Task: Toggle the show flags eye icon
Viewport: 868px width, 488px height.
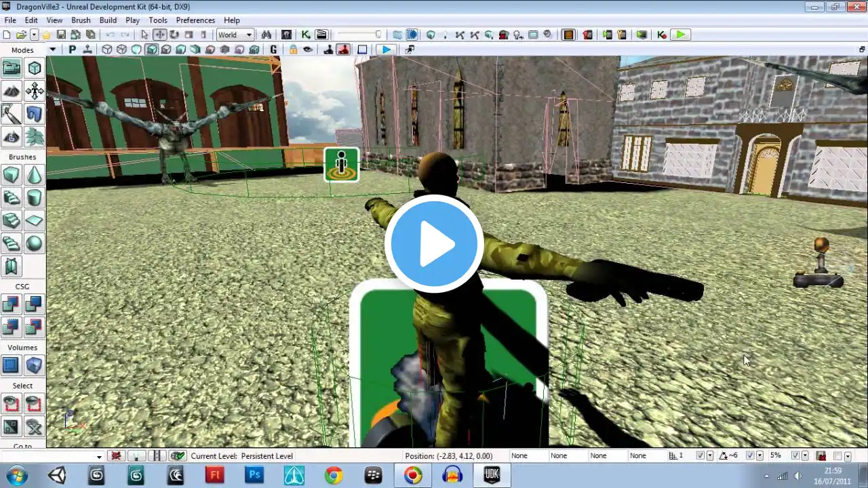Action: point(308,49)
